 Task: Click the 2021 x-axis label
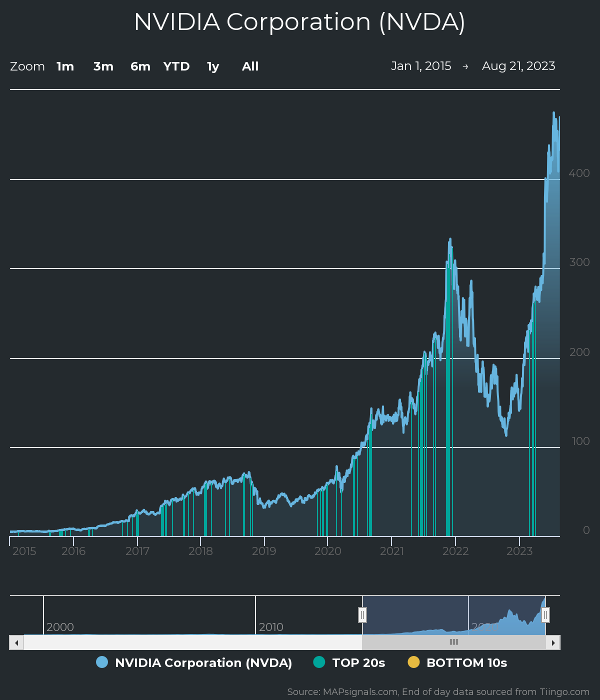pos(392,551)
